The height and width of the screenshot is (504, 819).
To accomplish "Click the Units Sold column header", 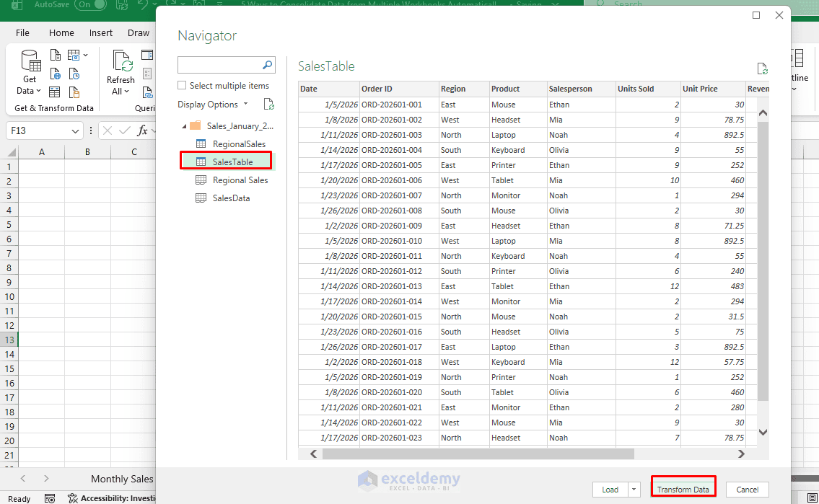I will 648,89.
